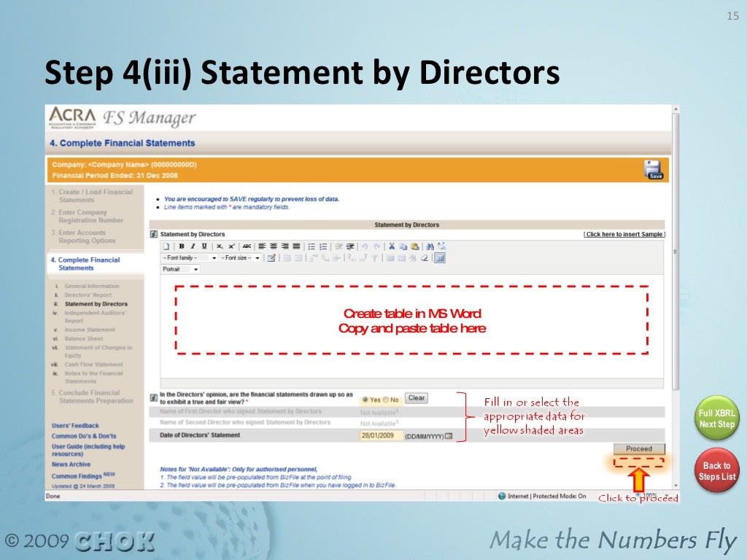747x560 pixels.
Task: Open the Portrait orientation dropdown
Action: coord(180,269)
